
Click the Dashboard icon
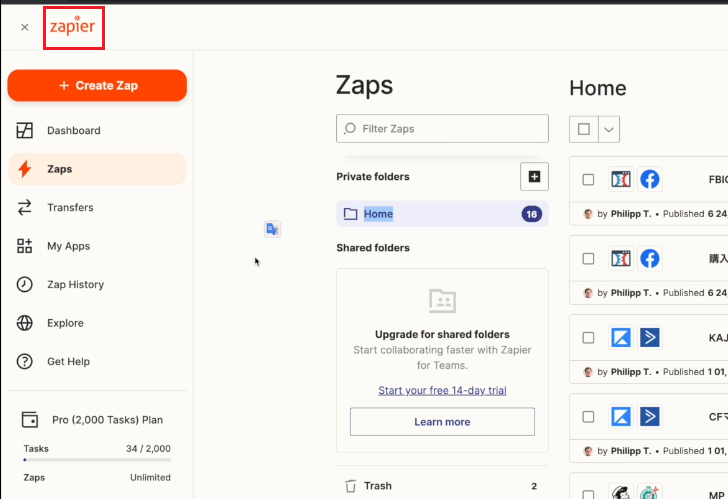point(25,130)
